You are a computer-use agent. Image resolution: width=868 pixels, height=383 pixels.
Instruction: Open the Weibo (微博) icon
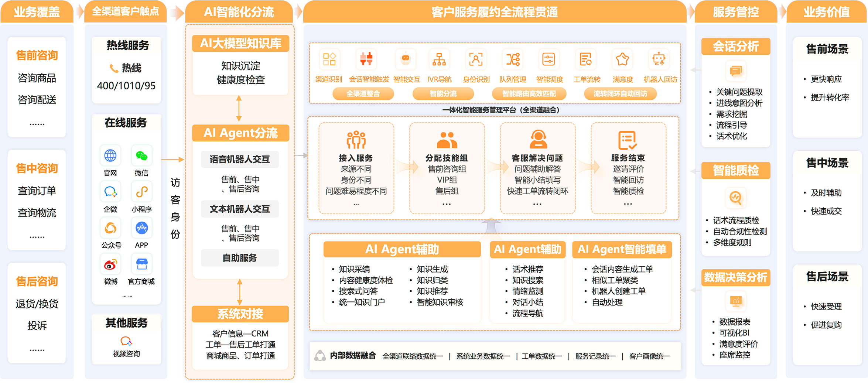[x=110, y=264]
